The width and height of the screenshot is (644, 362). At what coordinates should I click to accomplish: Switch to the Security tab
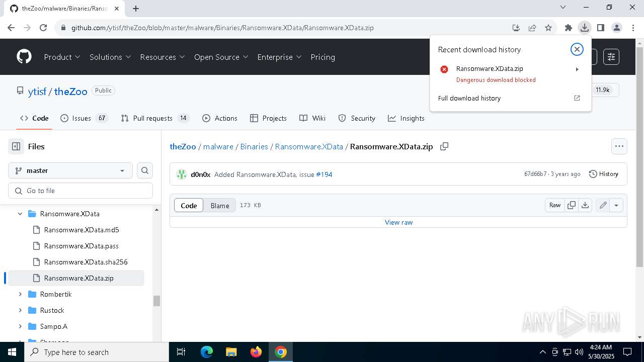pyautogui.click(x=357, y=118)
